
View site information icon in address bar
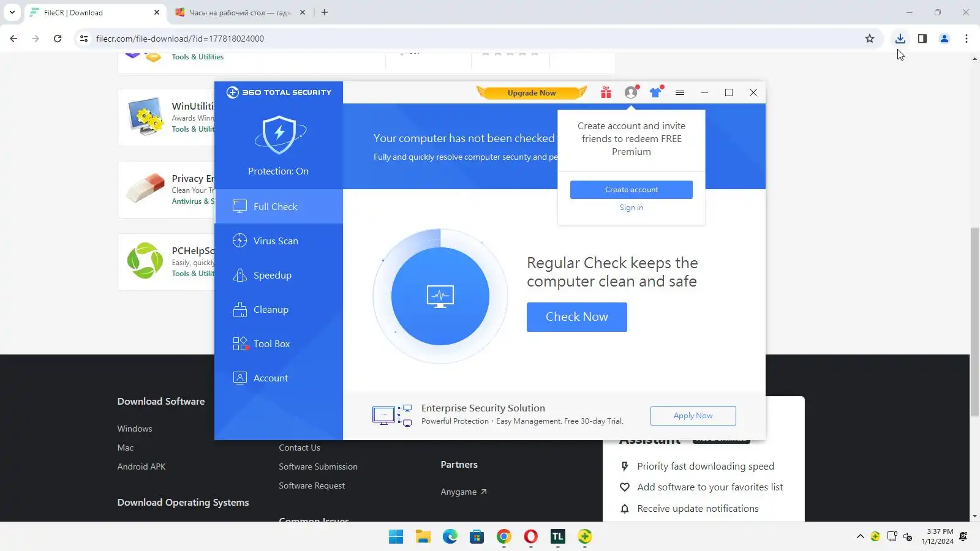pos(84,39)
